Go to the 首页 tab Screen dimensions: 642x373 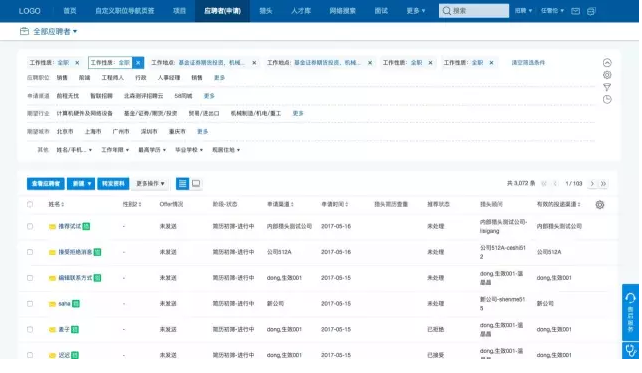tap(70, 11)
